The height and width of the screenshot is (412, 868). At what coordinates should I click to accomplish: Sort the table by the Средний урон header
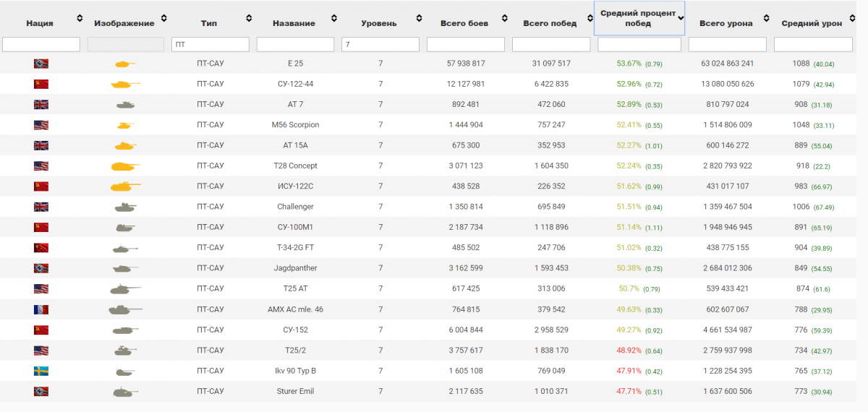812,23
